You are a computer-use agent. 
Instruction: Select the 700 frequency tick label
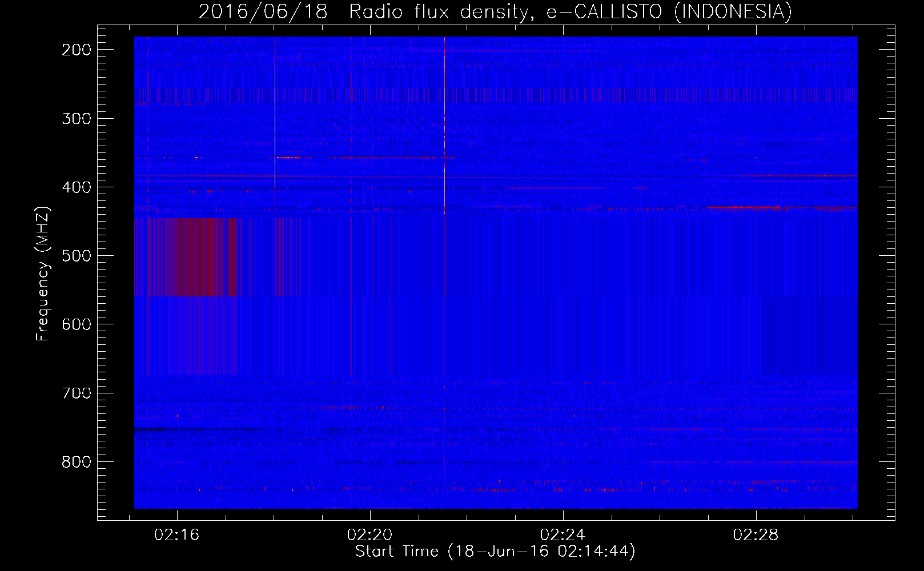[x=77, y=393]
